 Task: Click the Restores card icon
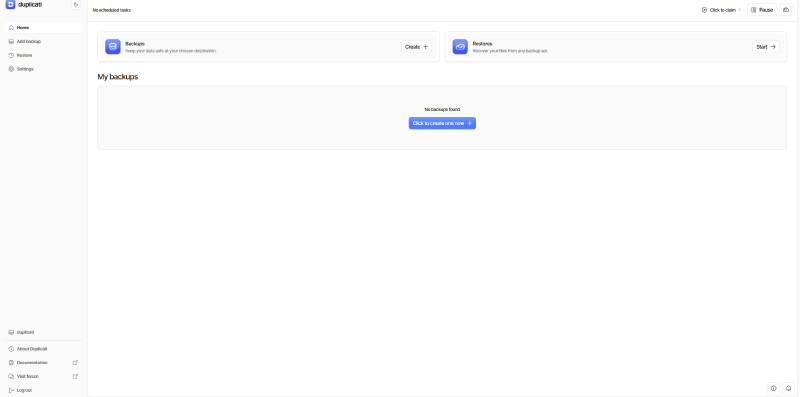click(x=460, y=46)
